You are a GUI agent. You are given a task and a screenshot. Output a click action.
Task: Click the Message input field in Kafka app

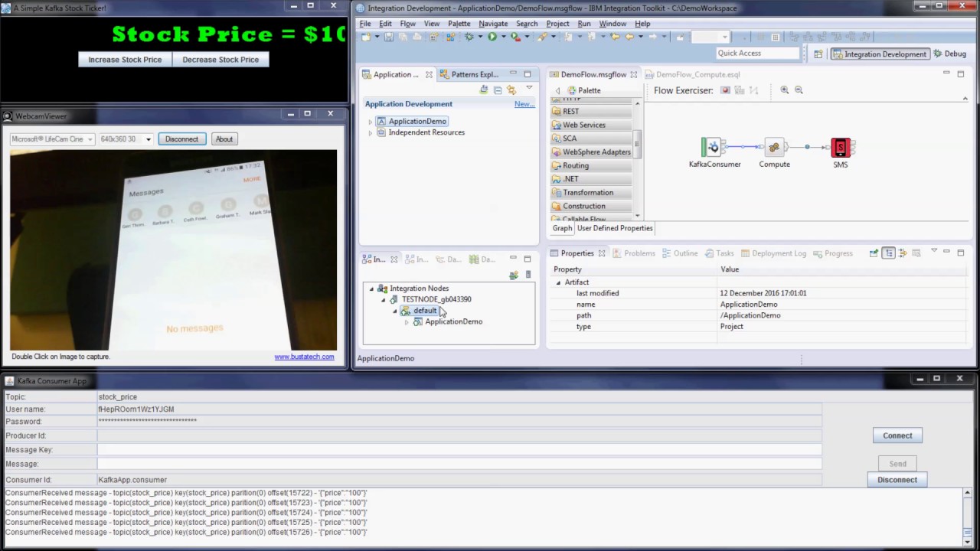[x=459, y=464]
